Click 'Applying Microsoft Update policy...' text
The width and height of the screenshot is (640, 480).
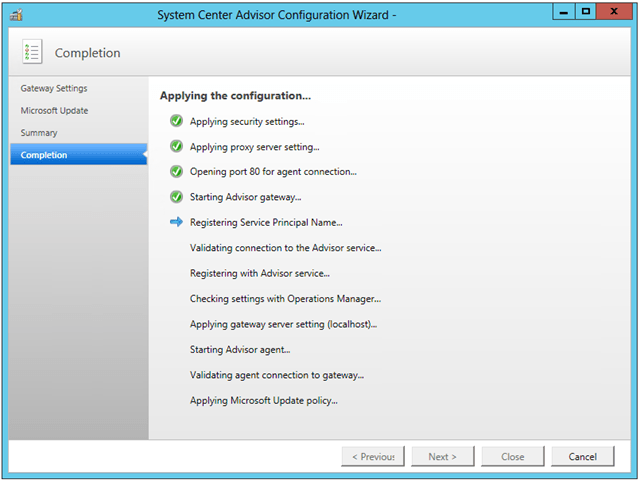point(264,400)
